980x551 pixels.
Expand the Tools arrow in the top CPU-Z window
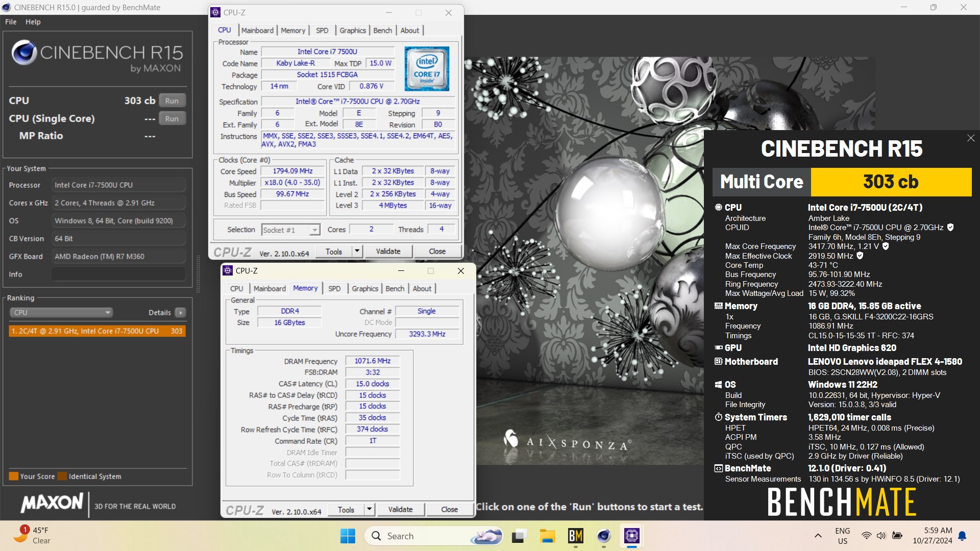tap(357, 252)
